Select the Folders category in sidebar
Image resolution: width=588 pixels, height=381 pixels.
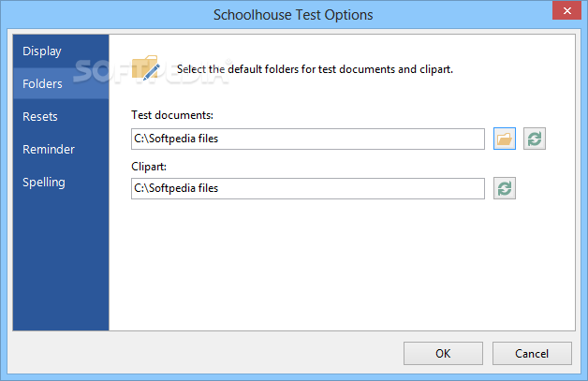tap(61, 83)
